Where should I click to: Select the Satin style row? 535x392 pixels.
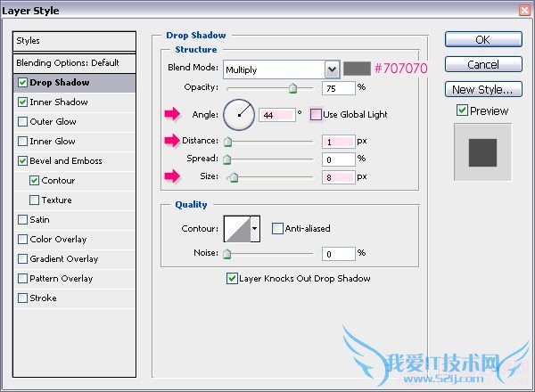click(x=74, y=220)
